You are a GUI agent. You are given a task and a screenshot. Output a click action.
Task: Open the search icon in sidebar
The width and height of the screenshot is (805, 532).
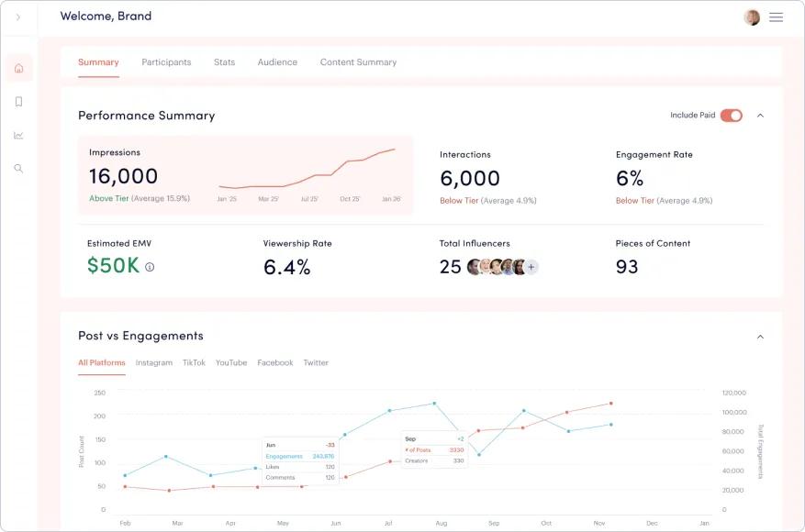[18, 168]
